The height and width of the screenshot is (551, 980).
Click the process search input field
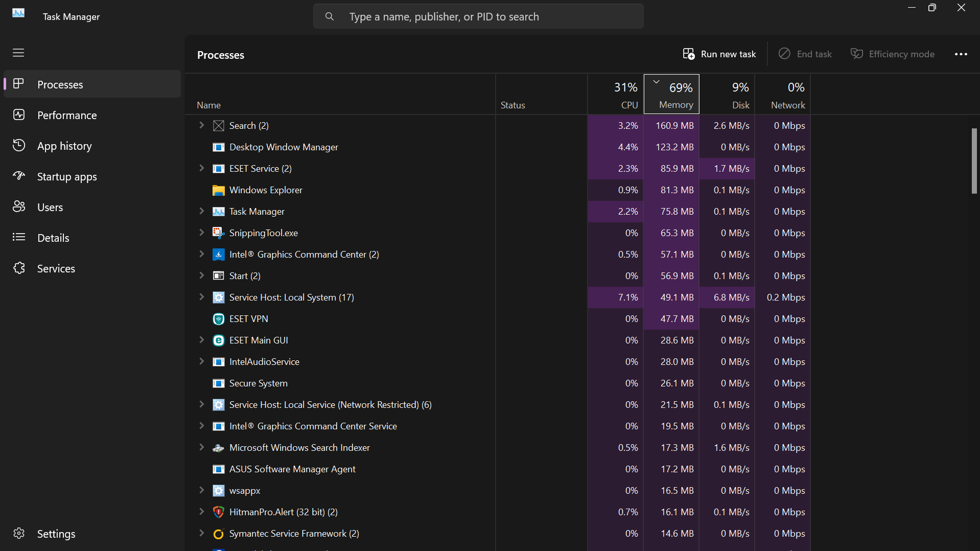pos(478,17)
